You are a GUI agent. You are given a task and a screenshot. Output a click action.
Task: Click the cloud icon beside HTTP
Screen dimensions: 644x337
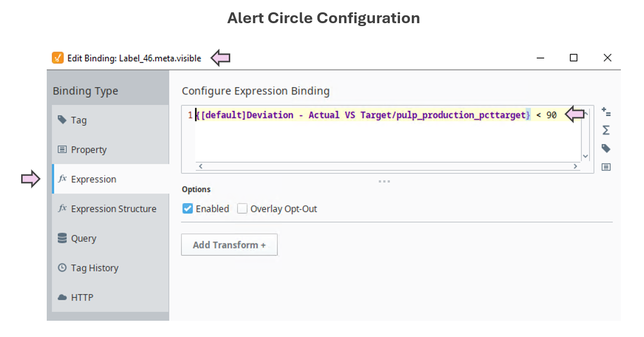pyautogui.click(x=62, y=298)
